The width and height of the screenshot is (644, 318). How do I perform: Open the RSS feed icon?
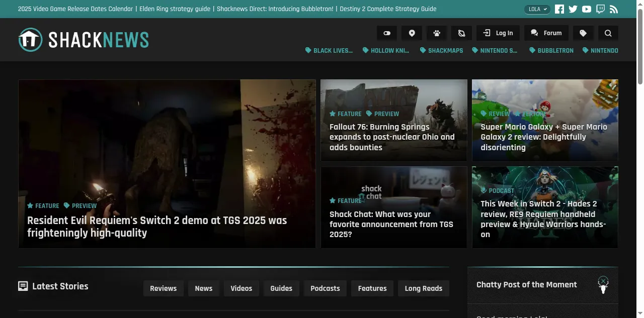click(x=614, y=9)
